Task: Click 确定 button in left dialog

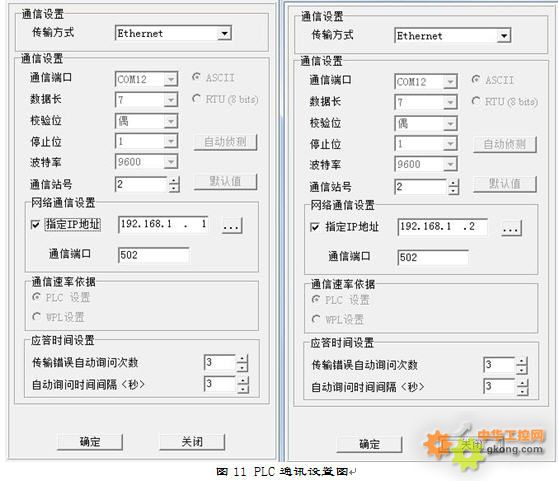Action: coord(90,442)
